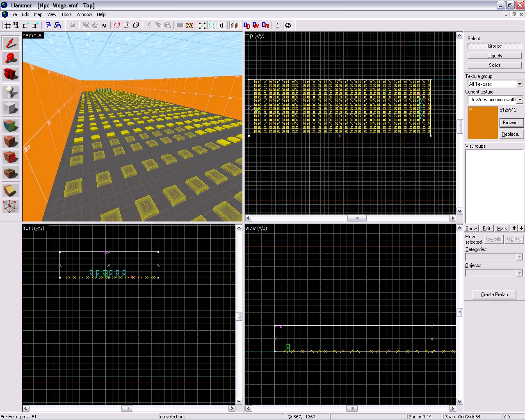
Task: Click the Copy toolbar icon
Action: click(x=158, y=25)
